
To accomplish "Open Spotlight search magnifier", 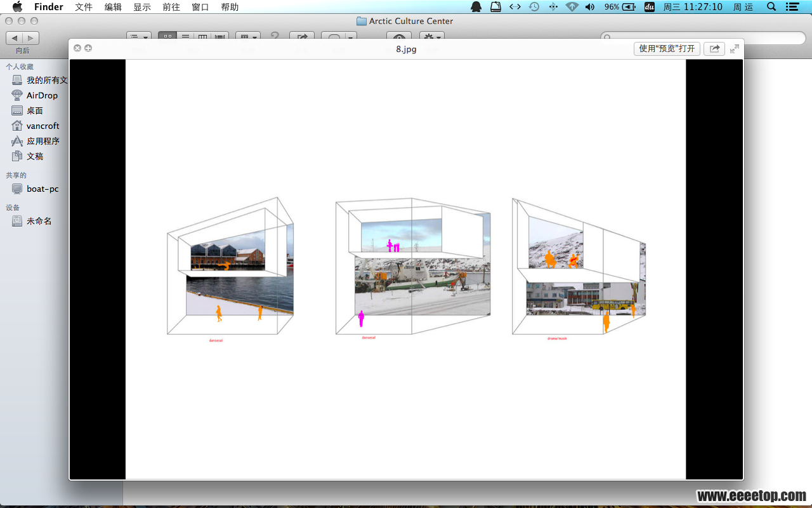I will [771, 7].
